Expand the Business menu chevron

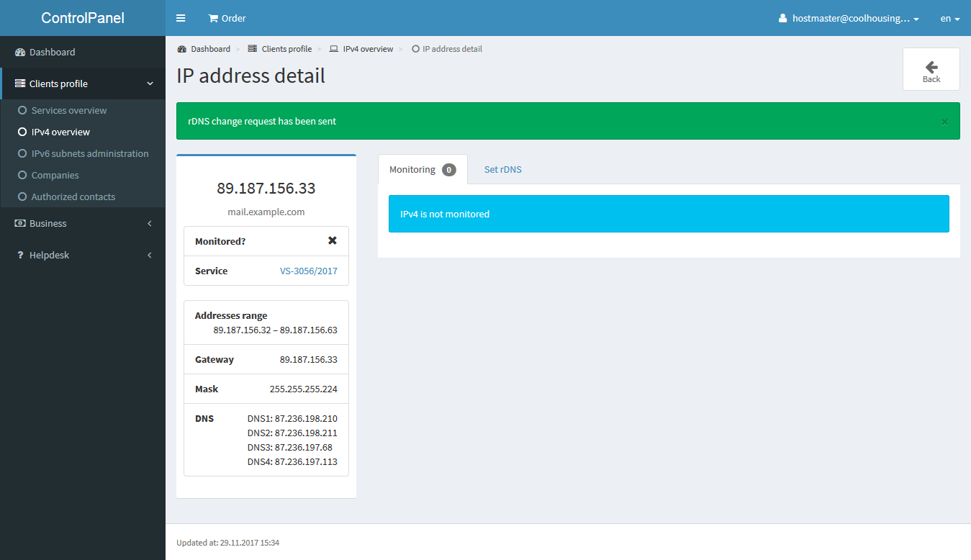click(150, 223)
